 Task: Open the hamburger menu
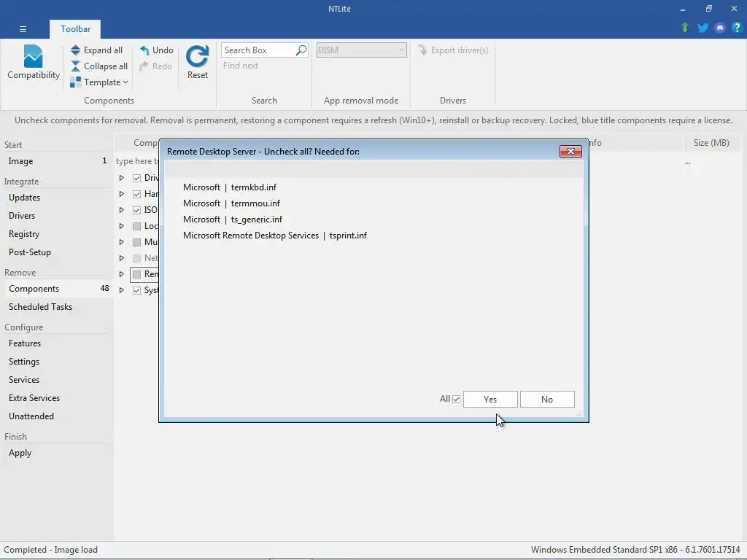click(x=23, y=29)
